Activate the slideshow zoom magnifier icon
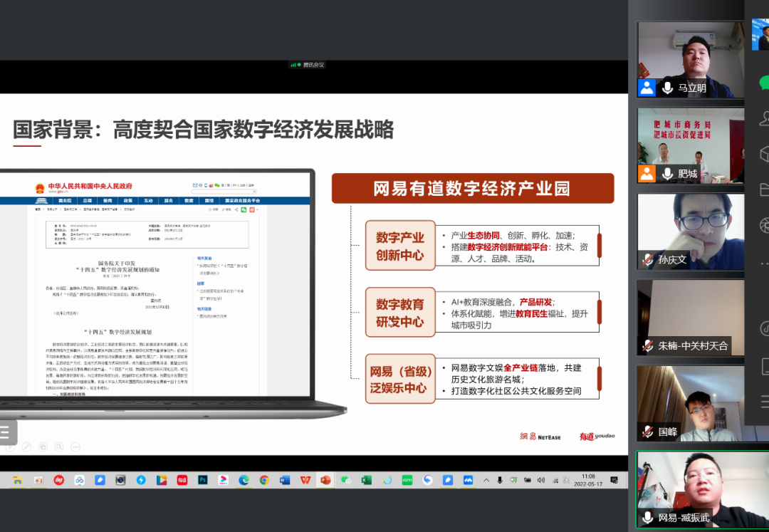 tap(59, 447)
